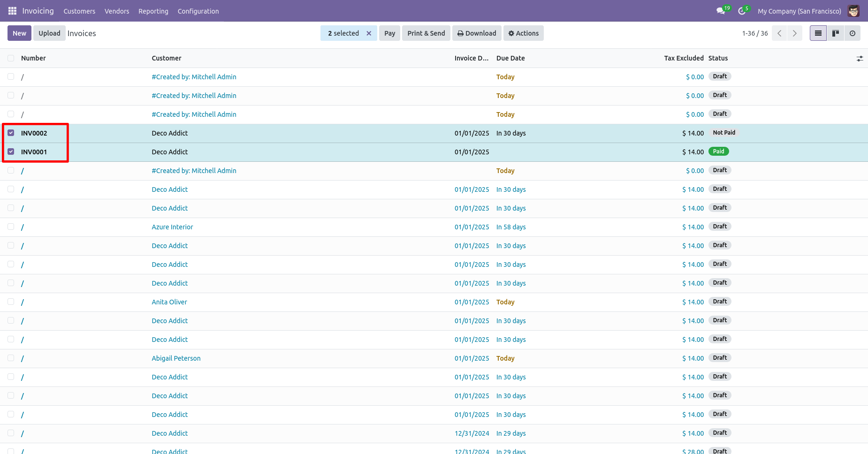This screenshot has height=454, width=868.
Task: Open company switcher My Company (San Francisco)
Action: [799, 11]
